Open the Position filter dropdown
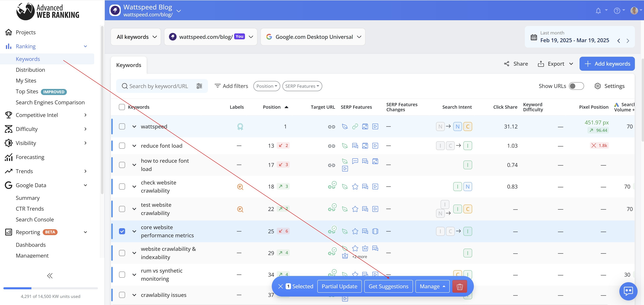The height and width of the screenshot is (305, 644). click(x=267, y=86)
